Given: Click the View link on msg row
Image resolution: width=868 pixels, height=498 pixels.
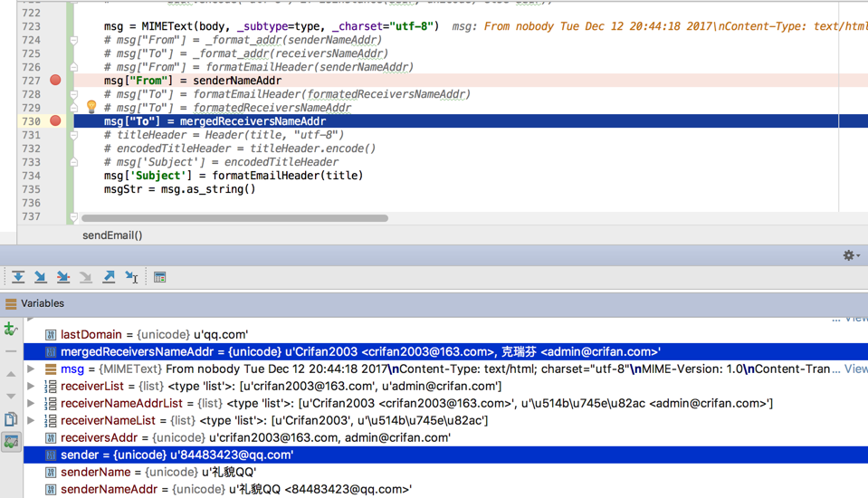Looking at the screenshot, I should (x=856, y=369).
